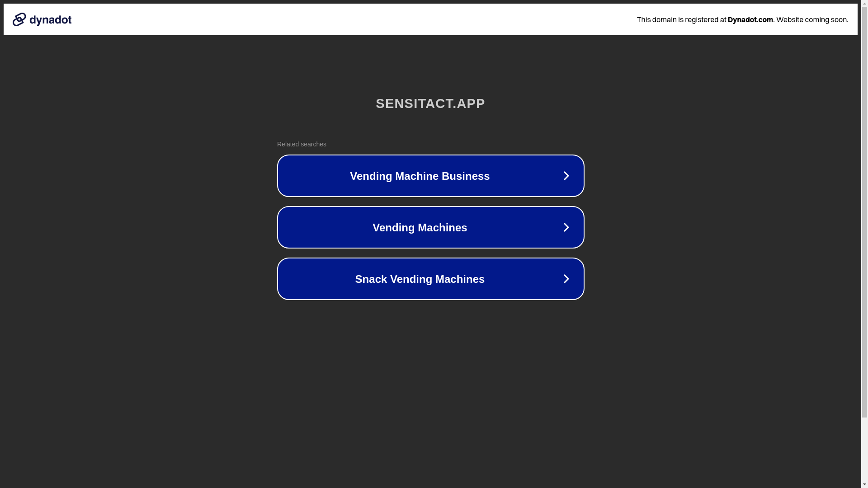Click the arrow on Vending Machines
This screenshot has height=488, width=868.
click(x=566, y=227)
